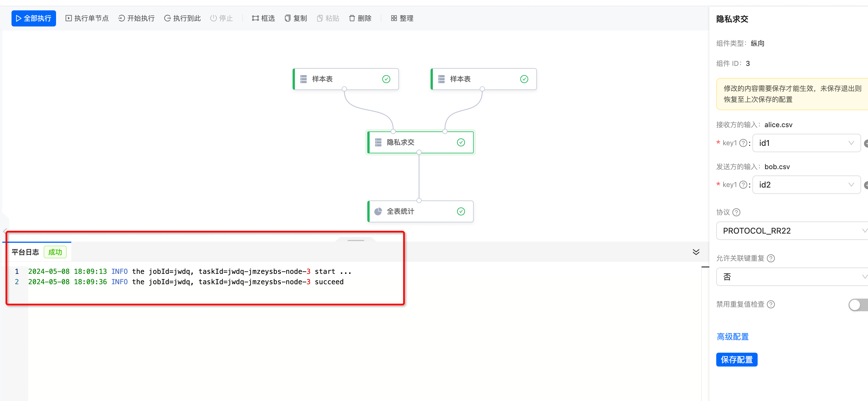Image resolution: width=868 pixels, height=401 pixels.
Task: Click help icon next to 允许关联键重复
Action: (771, 258)
